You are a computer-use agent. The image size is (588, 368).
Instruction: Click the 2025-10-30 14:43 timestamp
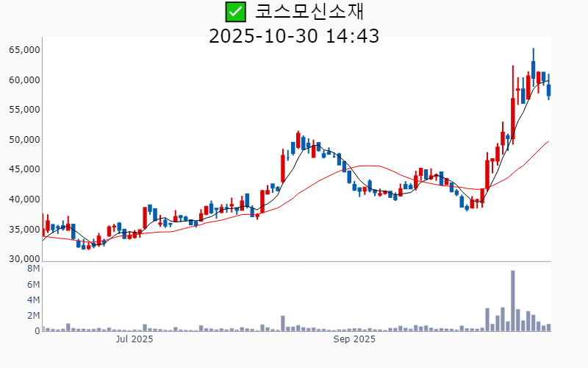click(x=294, y=35)
